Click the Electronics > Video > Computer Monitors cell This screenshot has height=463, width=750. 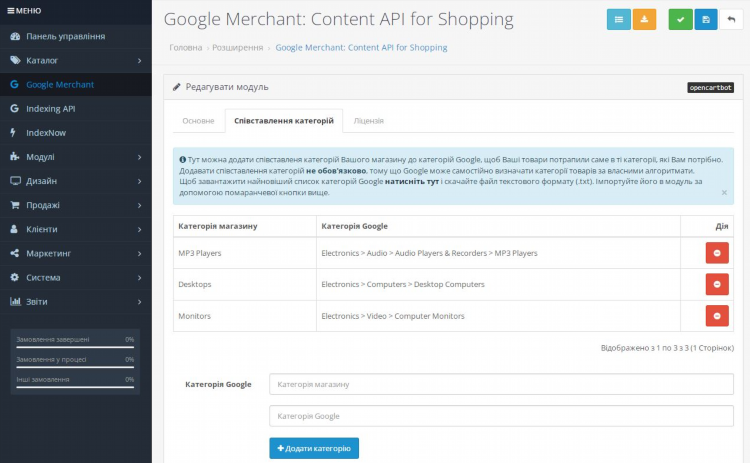[498, 316]
